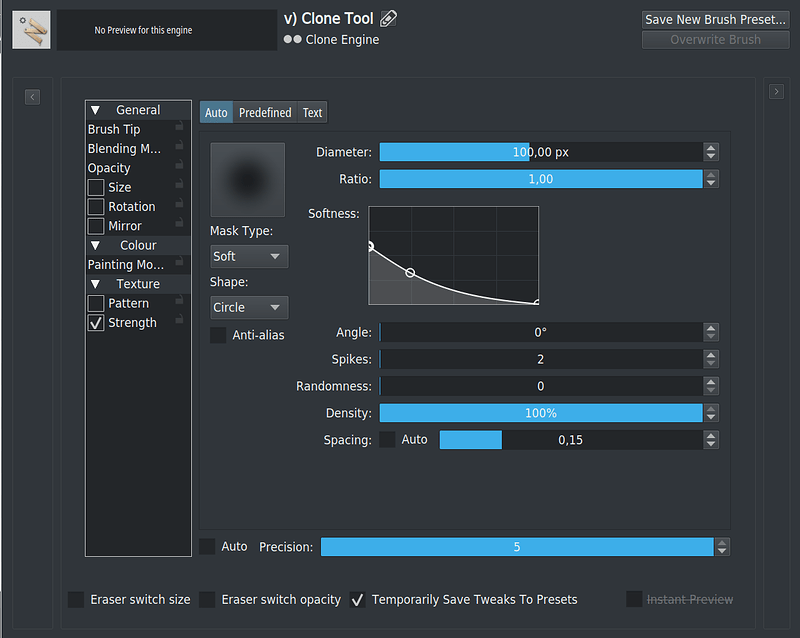The width and height of the screenshot is (800, 638).
Task: Click the lock icon beside Strength
Action: (179, 319)
